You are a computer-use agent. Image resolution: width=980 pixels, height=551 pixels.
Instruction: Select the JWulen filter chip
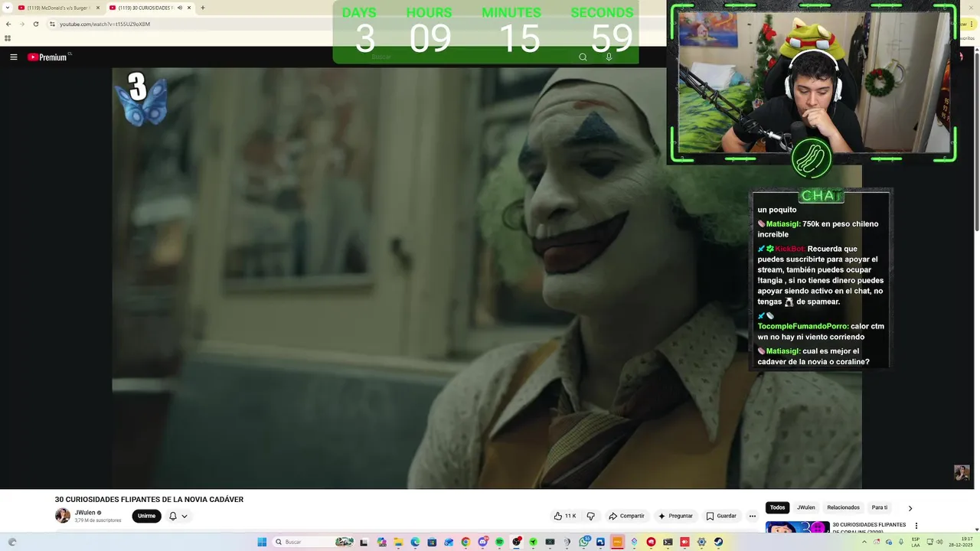point(806,507)
